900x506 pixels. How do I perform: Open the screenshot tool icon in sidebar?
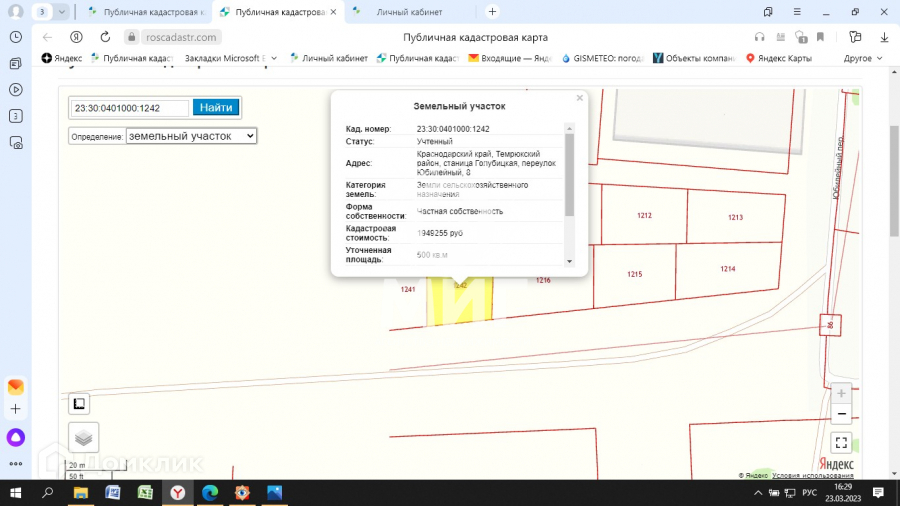tap(16, 143)
